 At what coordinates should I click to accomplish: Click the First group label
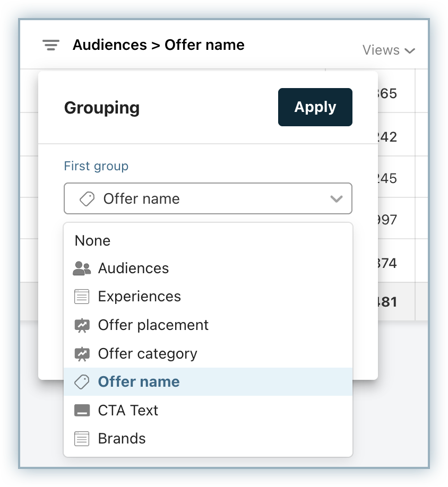[x=96, y=166]
